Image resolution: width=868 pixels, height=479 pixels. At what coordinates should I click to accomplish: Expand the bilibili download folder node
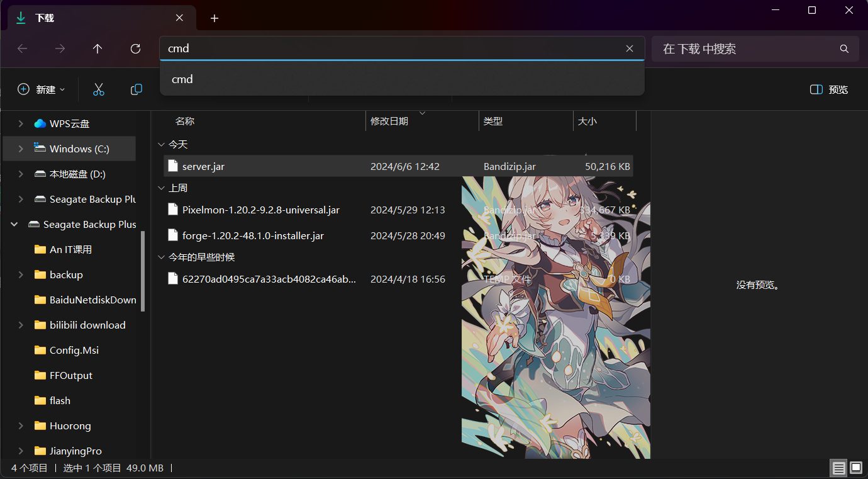pos(21,325)
